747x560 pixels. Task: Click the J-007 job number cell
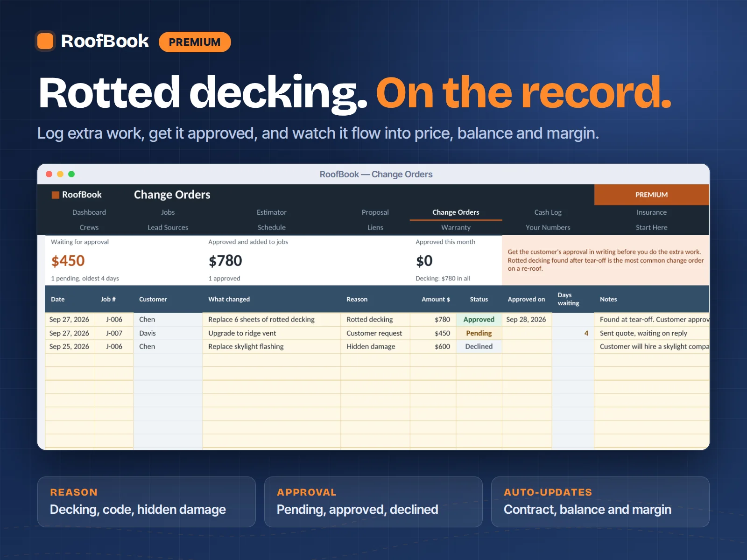114,333
